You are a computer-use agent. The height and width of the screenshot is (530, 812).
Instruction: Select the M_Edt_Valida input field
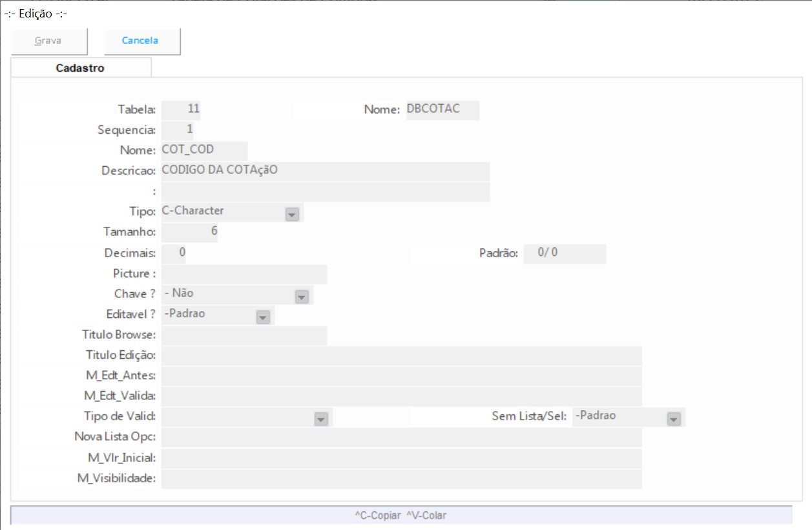point(401,396)
